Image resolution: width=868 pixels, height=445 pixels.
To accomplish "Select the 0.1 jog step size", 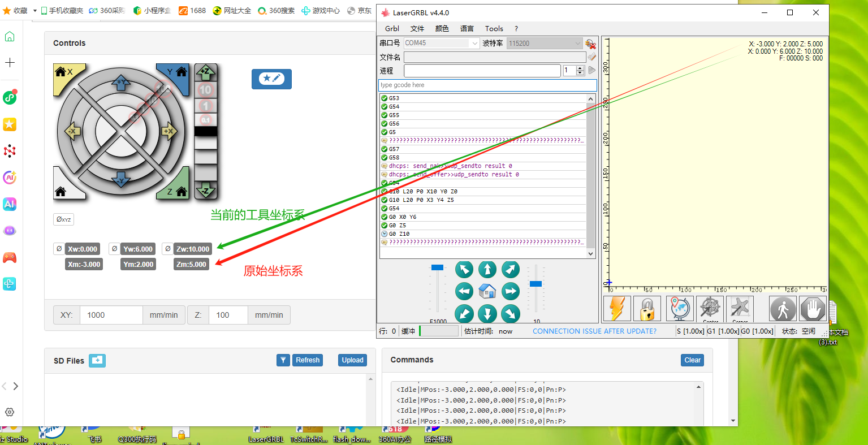I will [x=205, y=120].
